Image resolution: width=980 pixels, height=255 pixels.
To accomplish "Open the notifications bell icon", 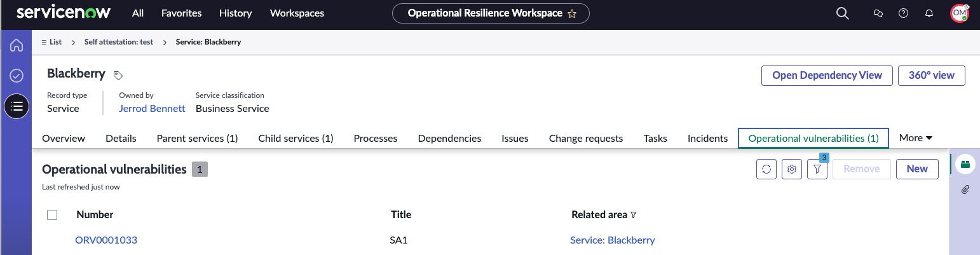I will click(x=929, y=13).
